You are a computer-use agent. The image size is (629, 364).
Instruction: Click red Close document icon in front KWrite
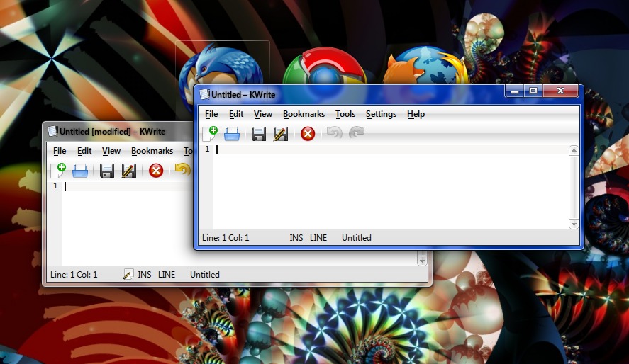coord(308,134)
